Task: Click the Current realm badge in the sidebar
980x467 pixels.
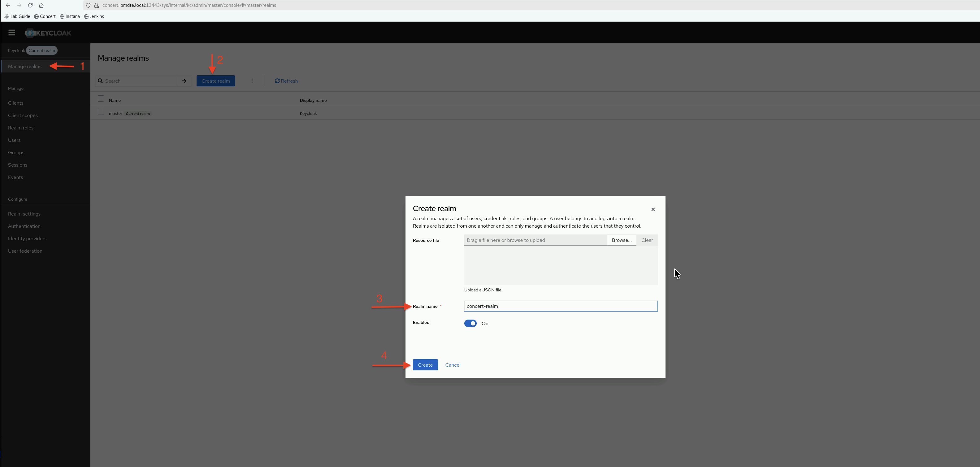Action: tap(42, 50)
